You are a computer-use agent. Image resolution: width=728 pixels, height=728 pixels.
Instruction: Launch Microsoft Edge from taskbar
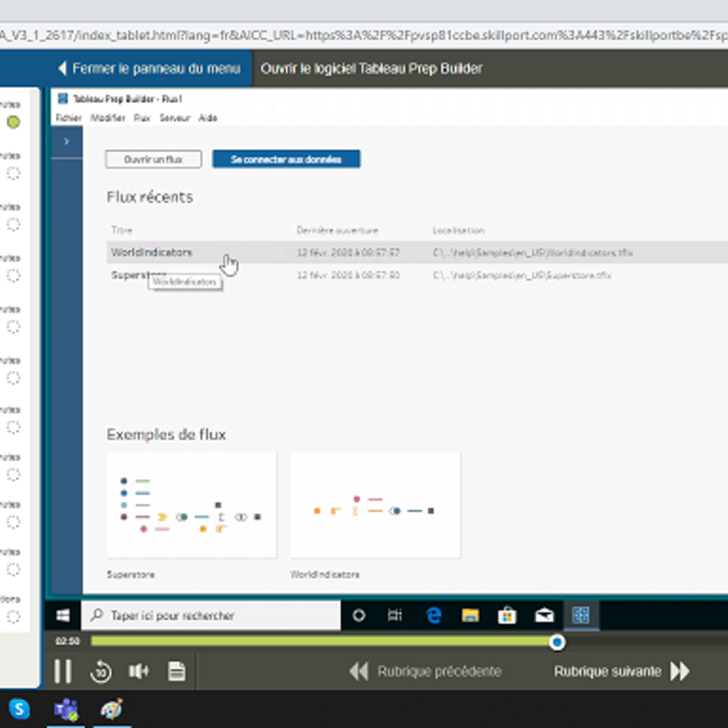[x=433, y=616]
